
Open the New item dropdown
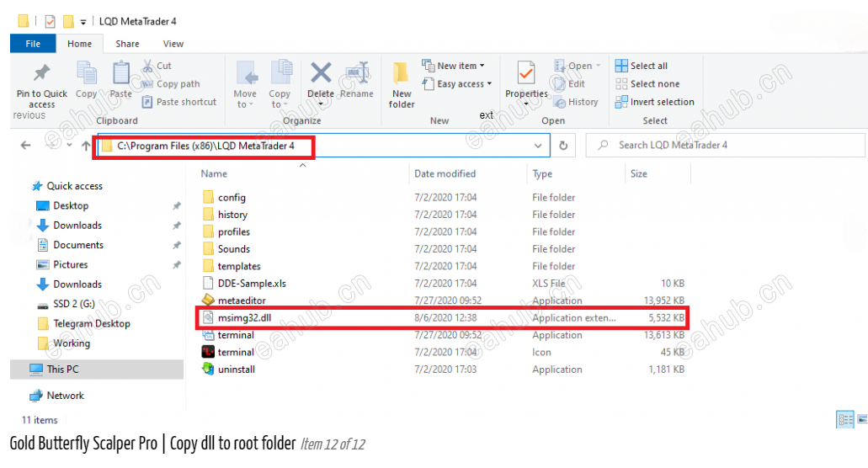point(454,66)
